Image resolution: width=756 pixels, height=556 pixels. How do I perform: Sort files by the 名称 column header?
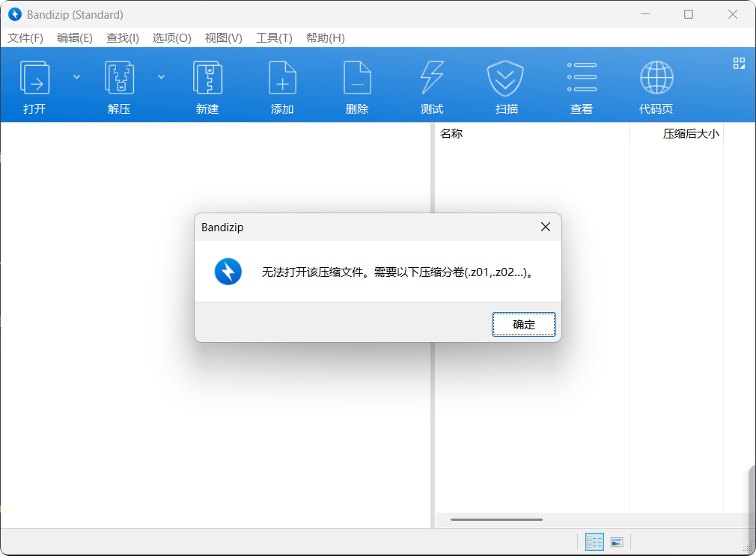[x=452, y=133]
